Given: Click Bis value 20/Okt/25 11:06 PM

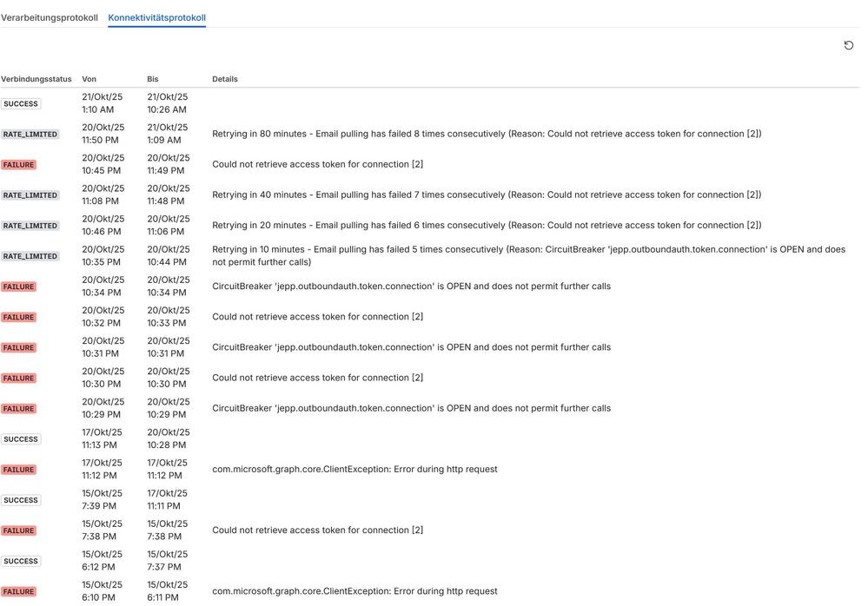Looking at the screenshot, I should pyautogui.click(x=169, y=225).
